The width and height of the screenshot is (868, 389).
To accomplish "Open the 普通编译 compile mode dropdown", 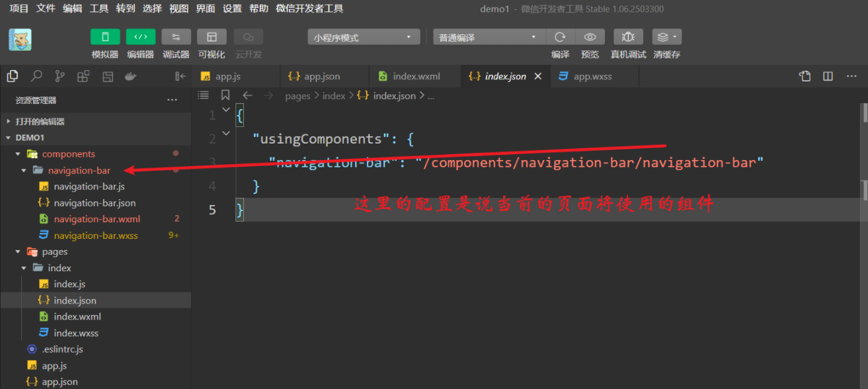I will pos(489,38).
